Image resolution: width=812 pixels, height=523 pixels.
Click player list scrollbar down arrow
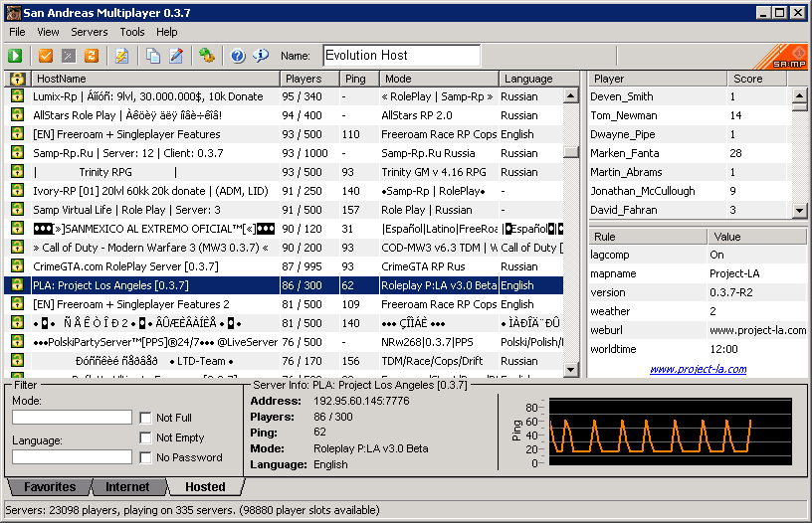[x=800, y=210]
